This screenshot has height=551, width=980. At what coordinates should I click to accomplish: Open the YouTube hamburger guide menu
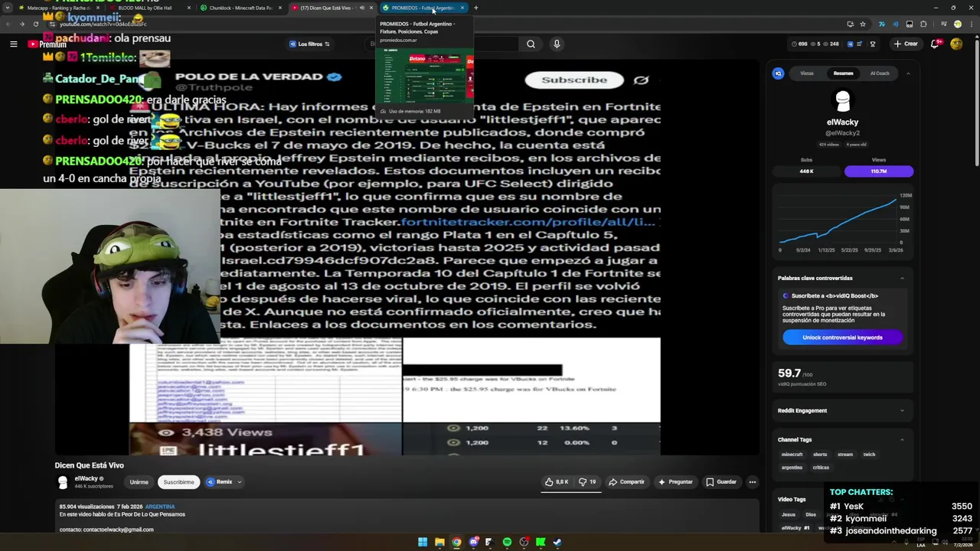pyautogui.click(x=13, y=44)
